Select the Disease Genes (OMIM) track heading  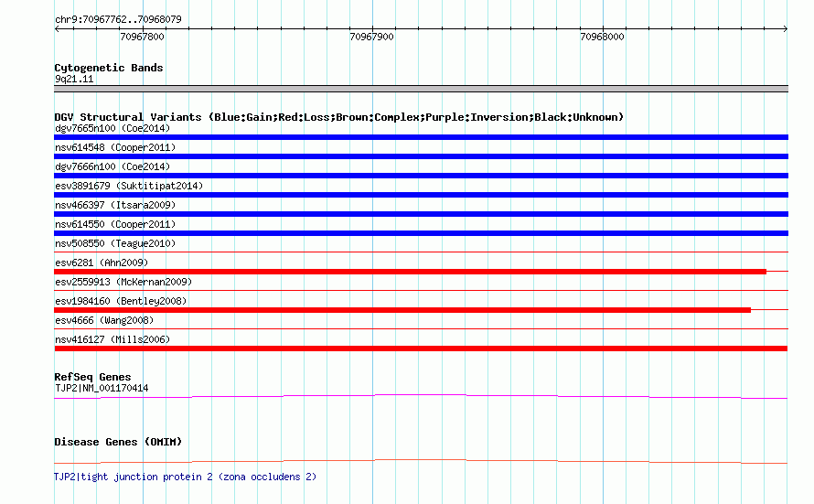118,442
